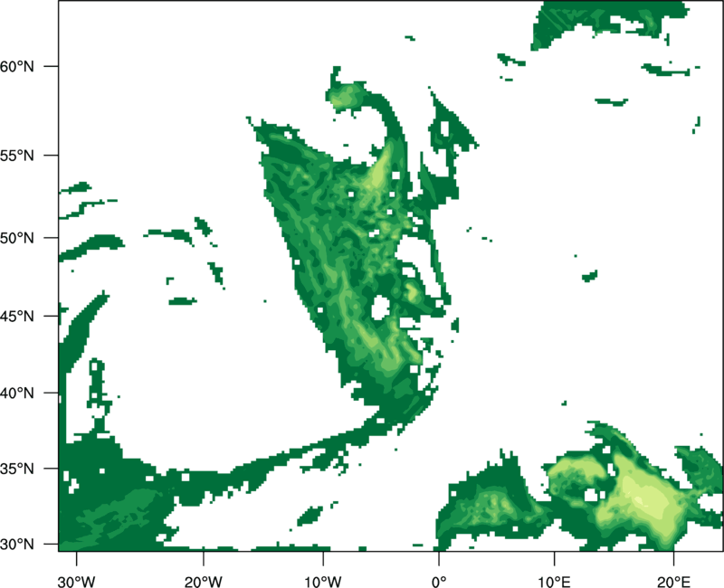Image resolution: width=724 pixels, height=588 pixels.
Task: Click the 30°N latitude label
Action: 17,545
